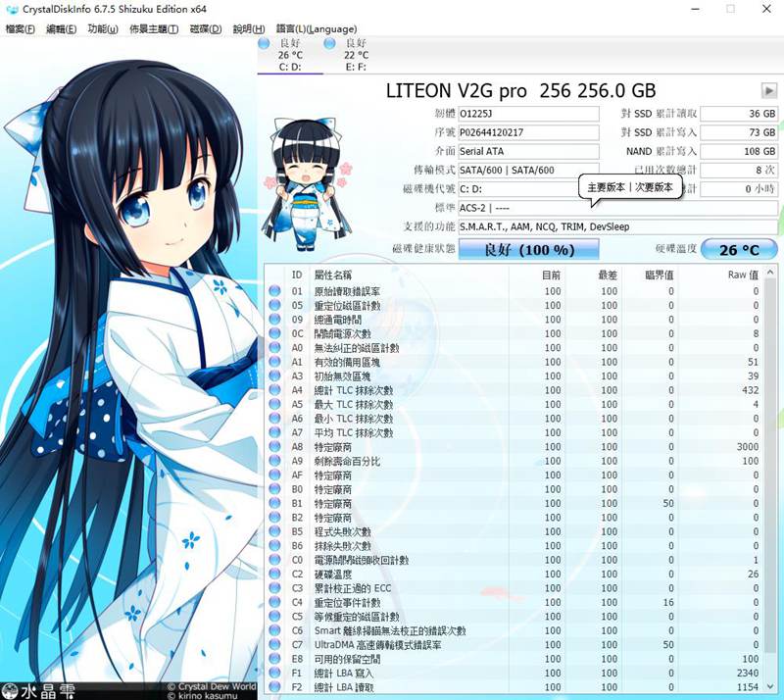Open the 說明(H) menu

(249, 29)
